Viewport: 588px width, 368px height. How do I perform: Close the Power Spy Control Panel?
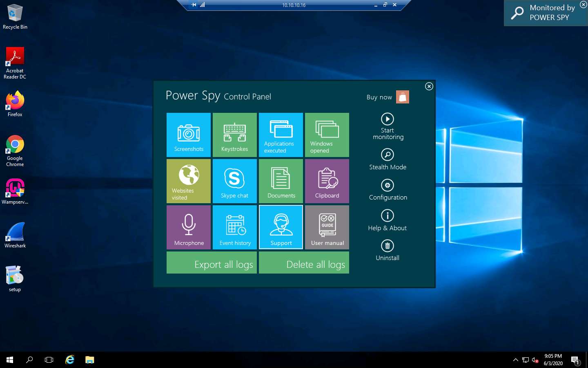[x=429, y=86]
